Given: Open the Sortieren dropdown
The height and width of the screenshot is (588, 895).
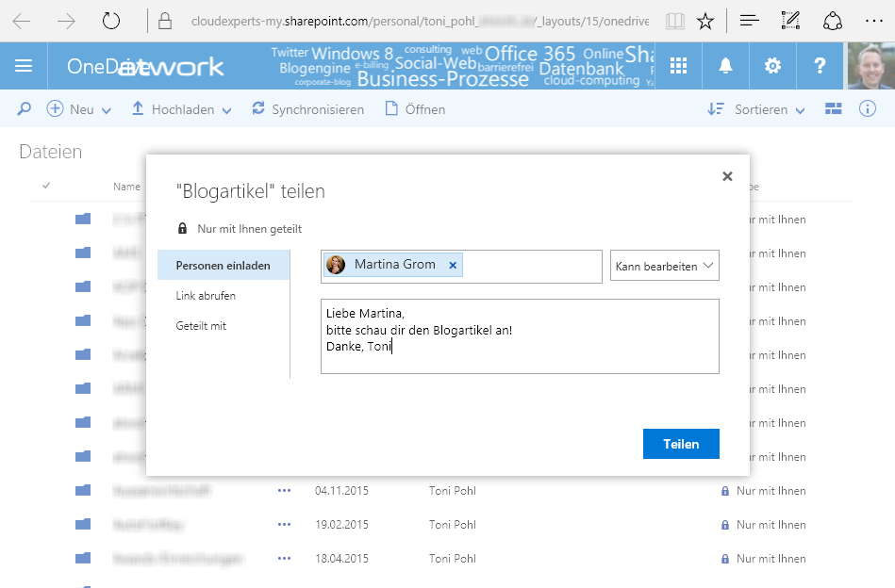Looking at the screenshot, I should [756, 109].
